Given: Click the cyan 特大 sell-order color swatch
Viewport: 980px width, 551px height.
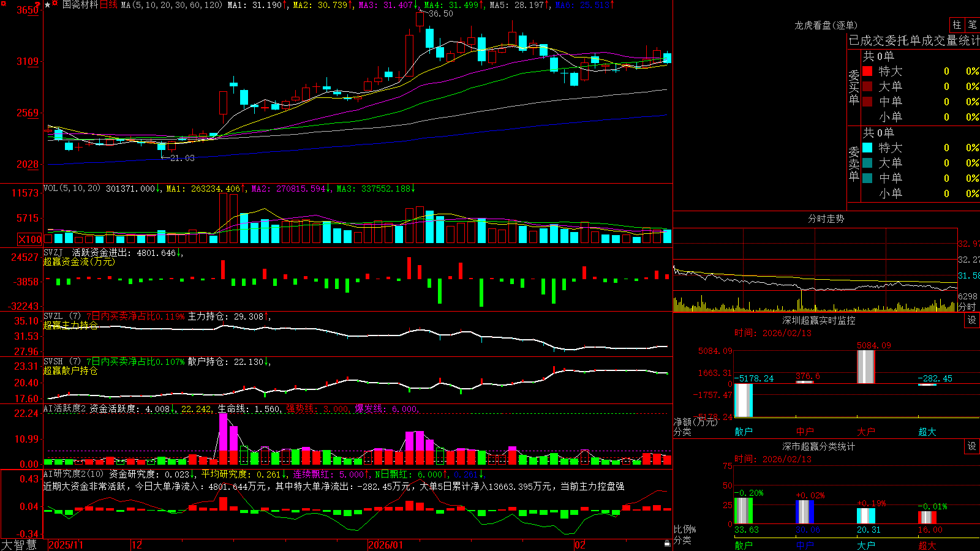Looking at the screenshot, I should coord(867,148).
